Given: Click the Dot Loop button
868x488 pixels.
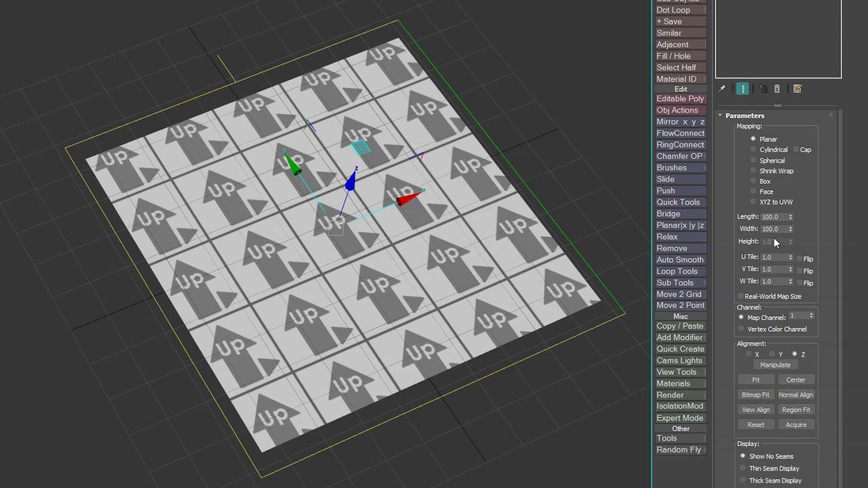Looking at the screenshot, I should (680, 10).
